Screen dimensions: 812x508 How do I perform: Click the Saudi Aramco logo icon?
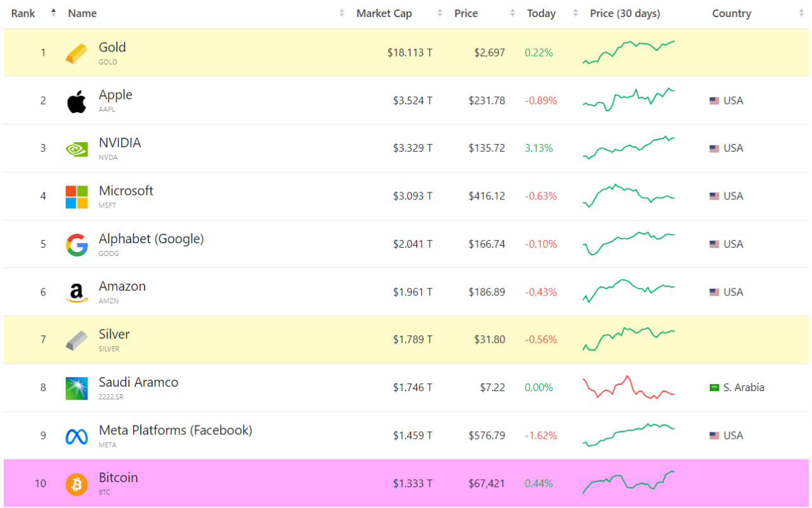(77, 389)
